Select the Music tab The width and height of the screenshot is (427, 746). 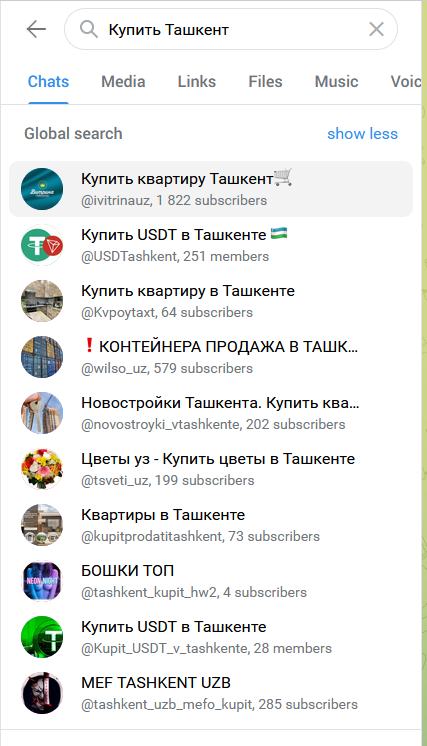pos(336,82)
